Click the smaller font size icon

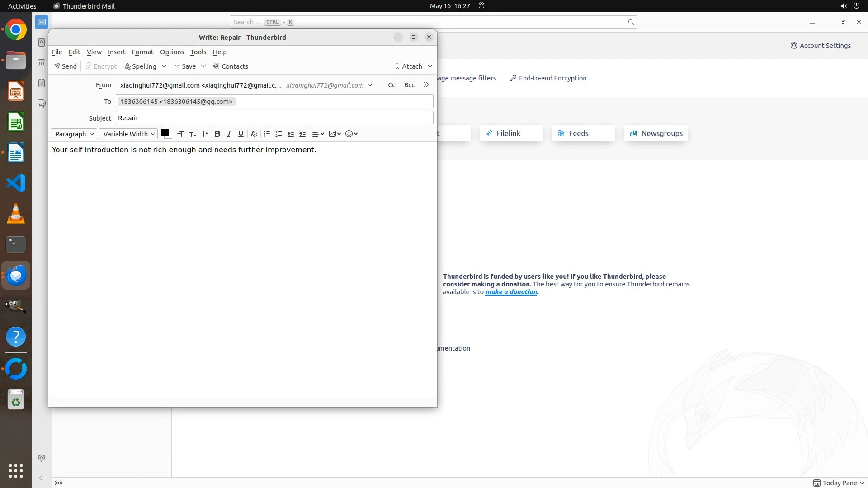[192, 134]
